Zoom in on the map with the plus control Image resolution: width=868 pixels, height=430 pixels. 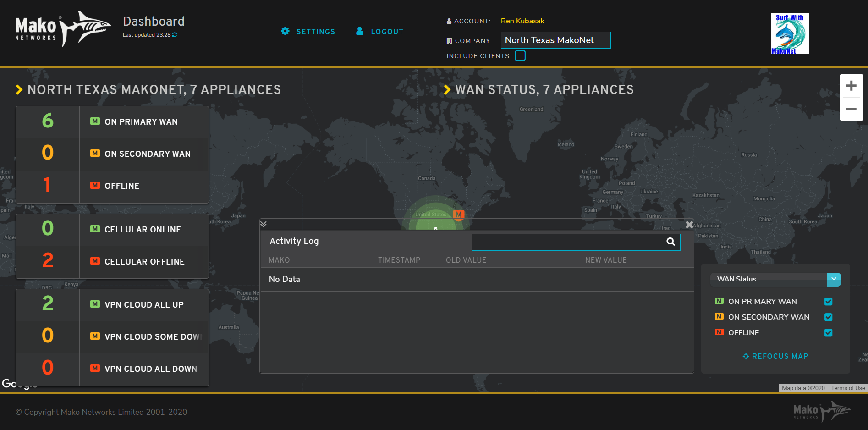pyautogui.click(x=851, y=85)
